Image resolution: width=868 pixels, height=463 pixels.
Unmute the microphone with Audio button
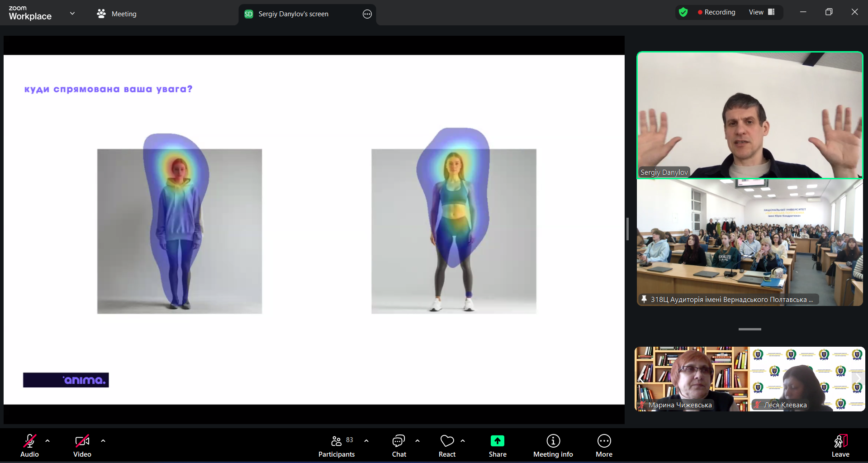tap(30, 446)
